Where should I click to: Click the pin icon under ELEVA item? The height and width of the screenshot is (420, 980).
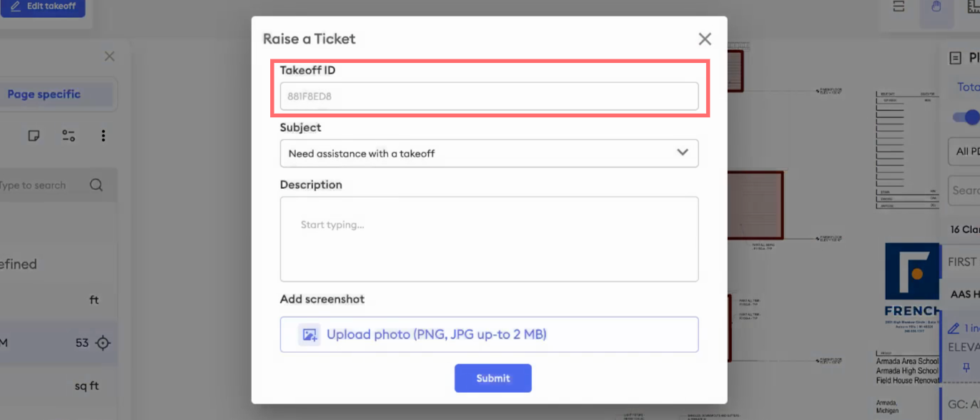coord(966,368)
